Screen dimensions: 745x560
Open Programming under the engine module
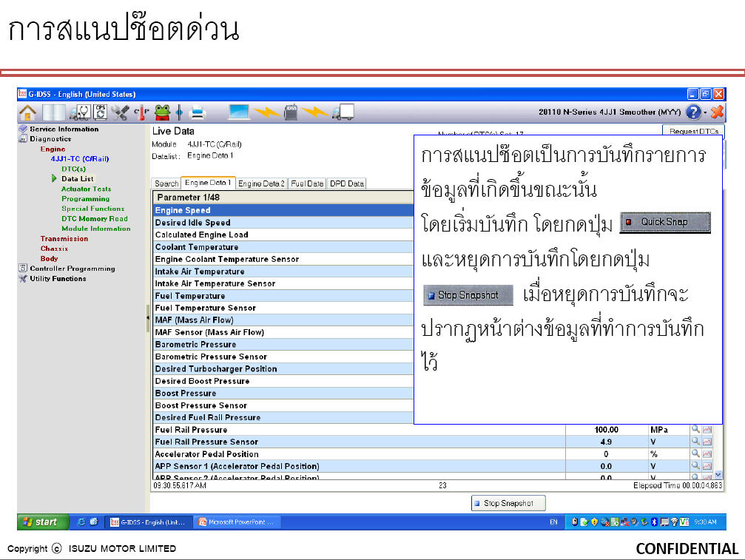coord(86,198)
